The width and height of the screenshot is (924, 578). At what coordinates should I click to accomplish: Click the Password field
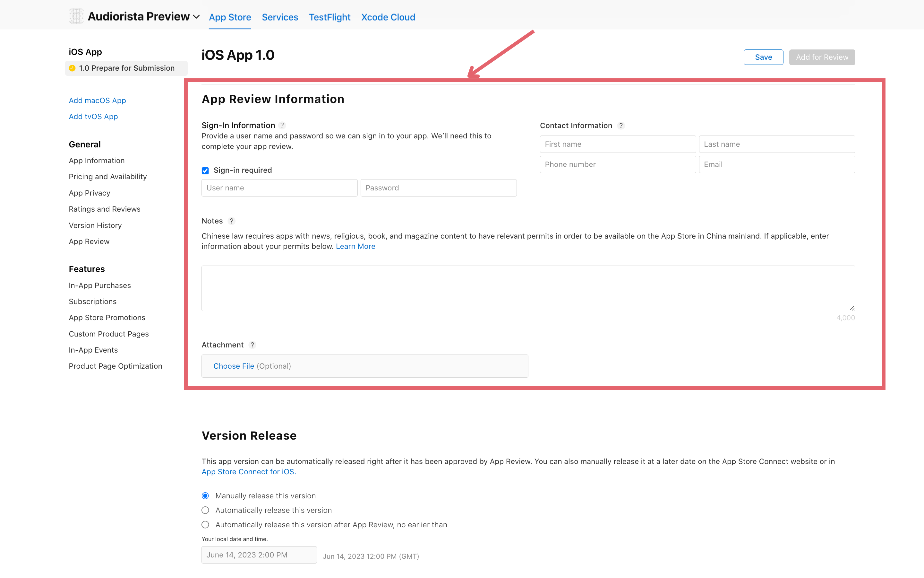pos(438,188)
